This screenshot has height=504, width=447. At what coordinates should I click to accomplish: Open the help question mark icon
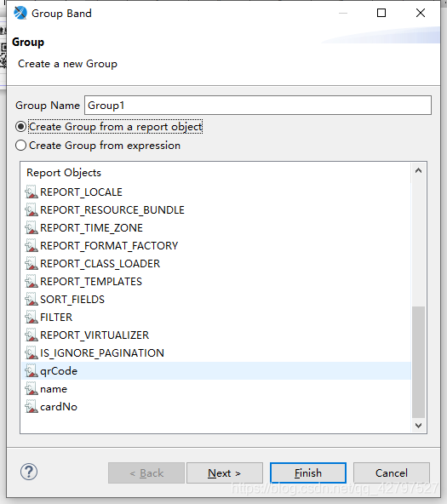(29, 472)
